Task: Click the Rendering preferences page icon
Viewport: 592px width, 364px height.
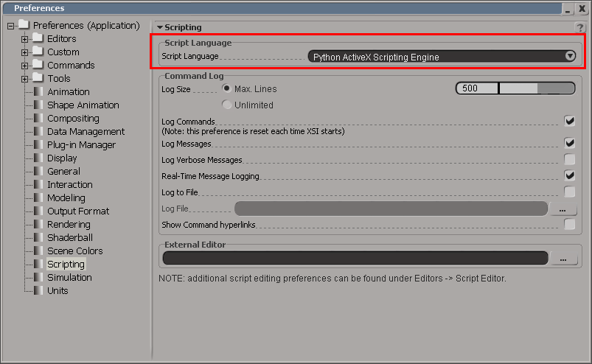Action: coord(38,225)
